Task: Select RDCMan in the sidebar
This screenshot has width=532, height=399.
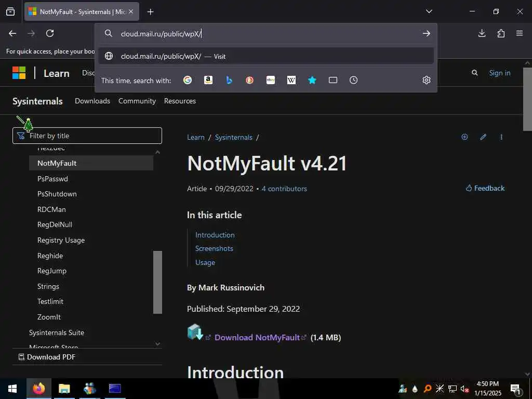Action: 51,209
